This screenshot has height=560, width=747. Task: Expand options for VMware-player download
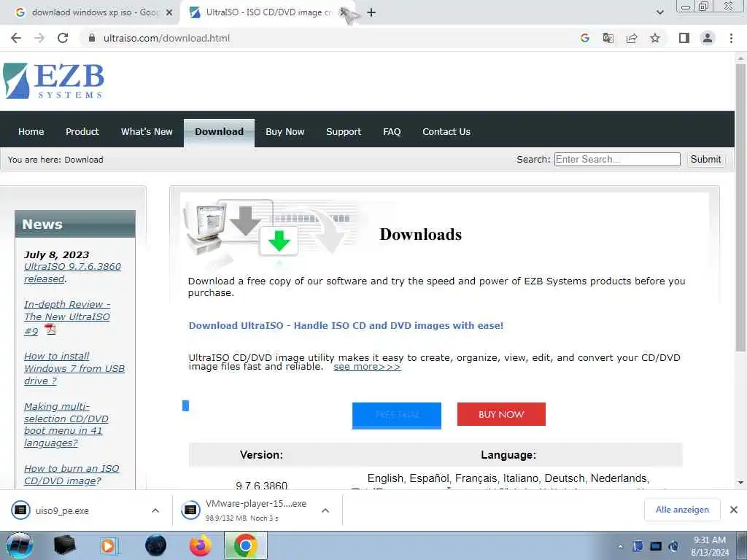(325, 510)
